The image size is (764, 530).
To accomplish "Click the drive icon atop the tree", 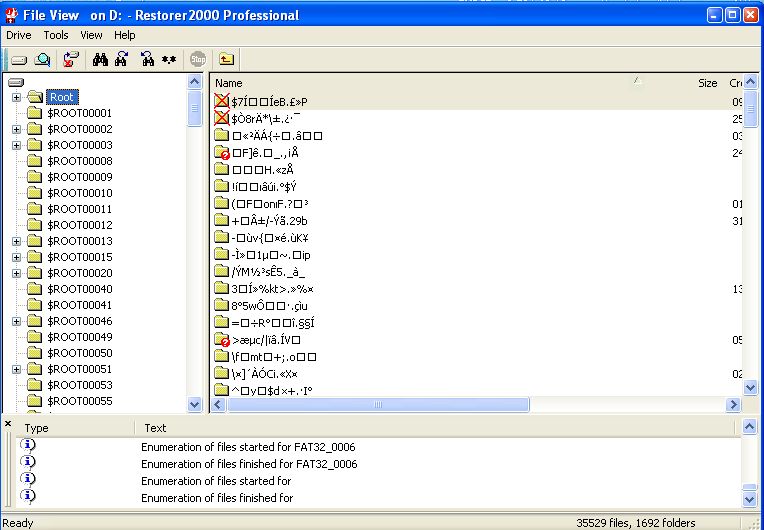I will tap(16, 83).
